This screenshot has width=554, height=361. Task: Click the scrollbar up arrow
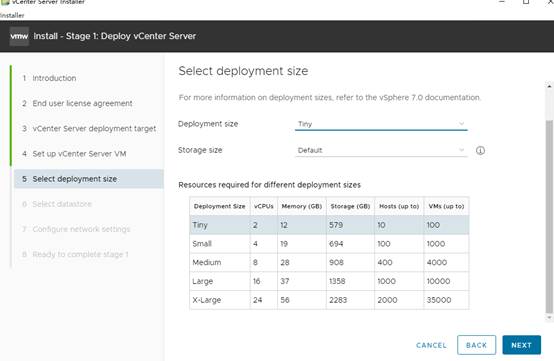[549, 86]
